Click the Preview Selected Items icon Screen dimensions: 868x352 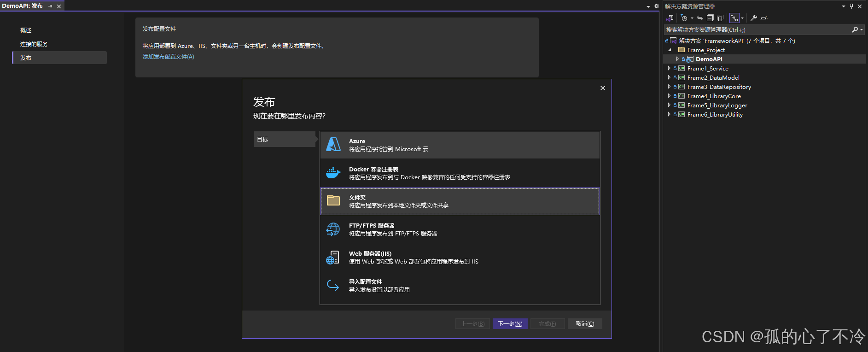764,18
